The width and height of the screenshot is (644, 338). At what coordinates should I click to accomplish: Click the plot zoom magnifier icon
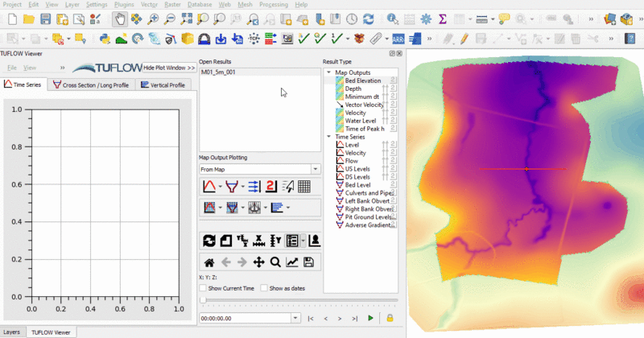(275, 262)
